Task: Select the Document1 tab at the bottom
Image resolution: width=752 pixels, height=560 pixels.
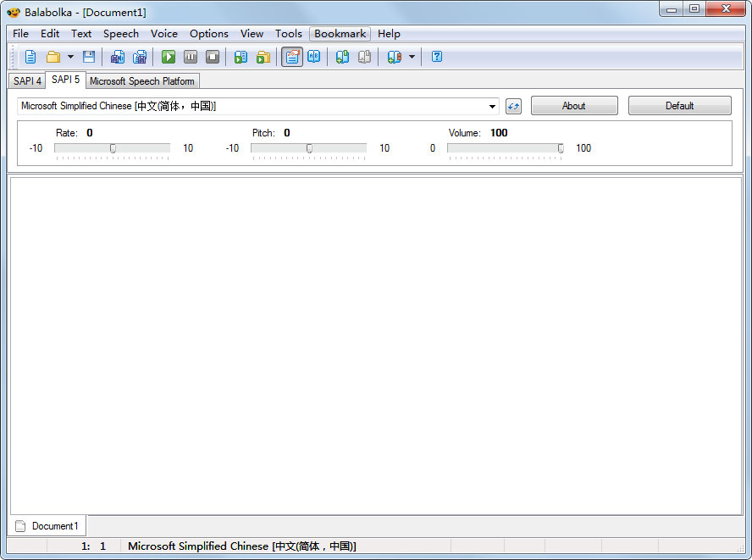Action: pyautogui.click(x=47, y=526)
